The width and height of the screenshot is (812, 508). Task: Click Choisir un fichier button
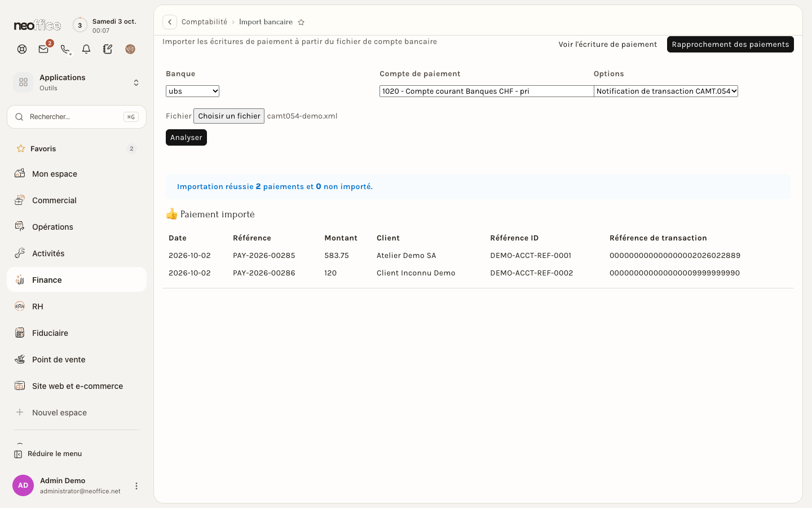(229, 116)
